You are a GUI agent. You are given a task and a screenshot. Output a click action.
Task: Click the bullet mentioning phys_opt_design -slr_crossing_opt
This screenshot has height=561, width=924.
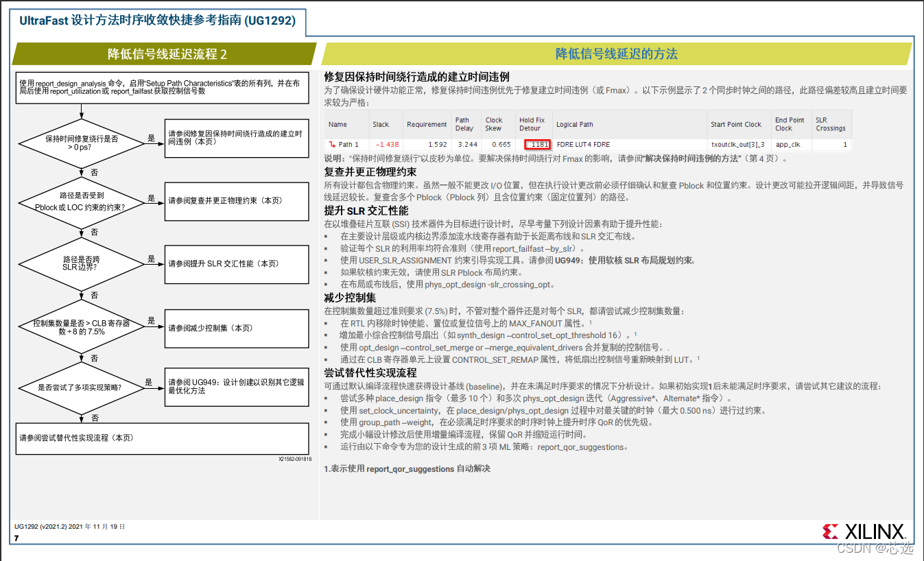click(x=447, y=284)
